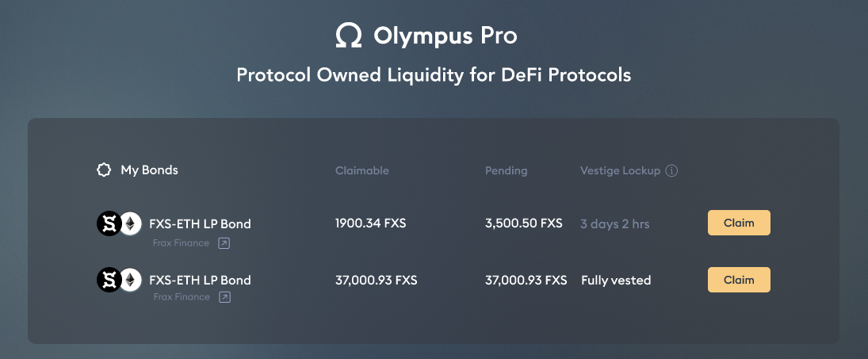Open Frax Finance link under second bond
The width and height of the screenshot is (868, 359).
182,297
